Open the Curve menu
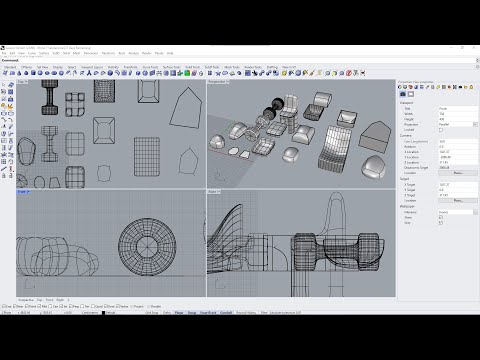 [32, 53]
